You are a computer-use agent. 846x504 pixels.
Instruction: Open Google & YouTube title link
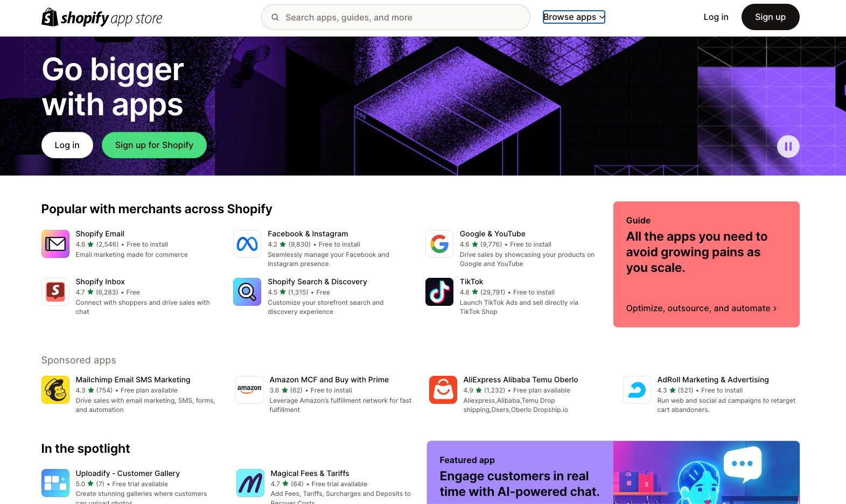(x=493, y=234)
